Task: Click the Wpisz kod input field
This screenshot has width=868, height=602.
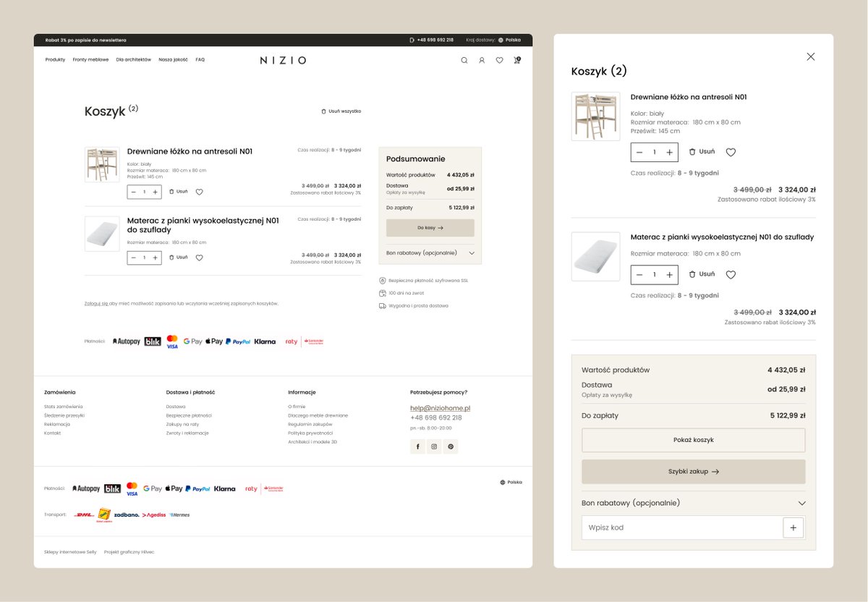Action: point(682,527)
